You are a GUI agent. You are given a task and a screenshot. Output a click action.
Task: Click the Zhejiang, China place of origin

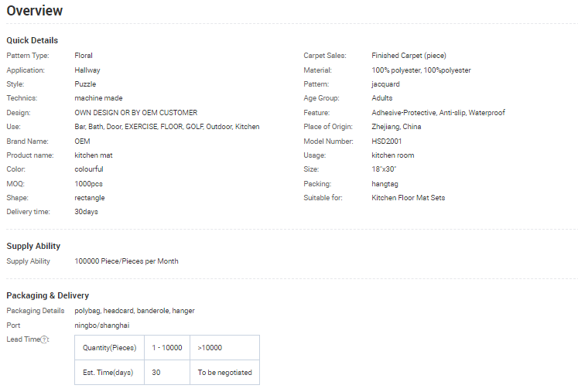[396, 127]
